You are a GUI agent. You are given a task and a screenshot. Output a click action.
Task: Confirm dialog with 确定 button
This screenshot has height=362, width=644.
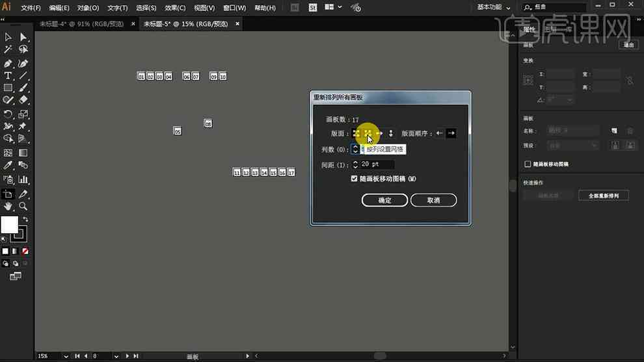384,200
